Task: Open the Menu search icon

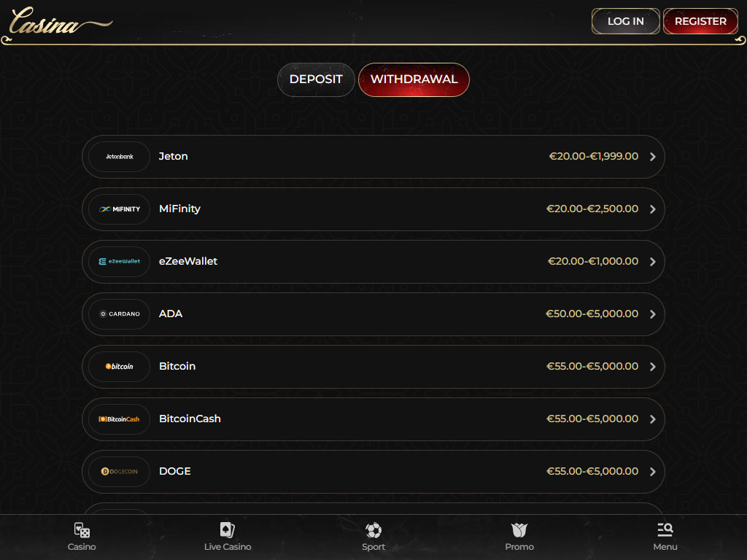Action: tap(665, 530)
